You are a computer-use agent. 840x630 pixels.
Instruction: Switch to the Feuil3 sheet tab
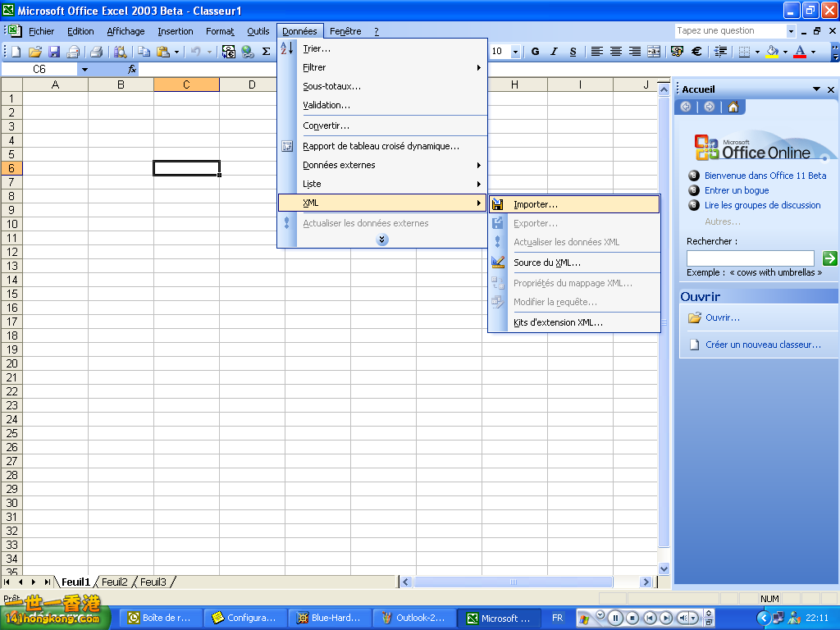coord(153,582)
